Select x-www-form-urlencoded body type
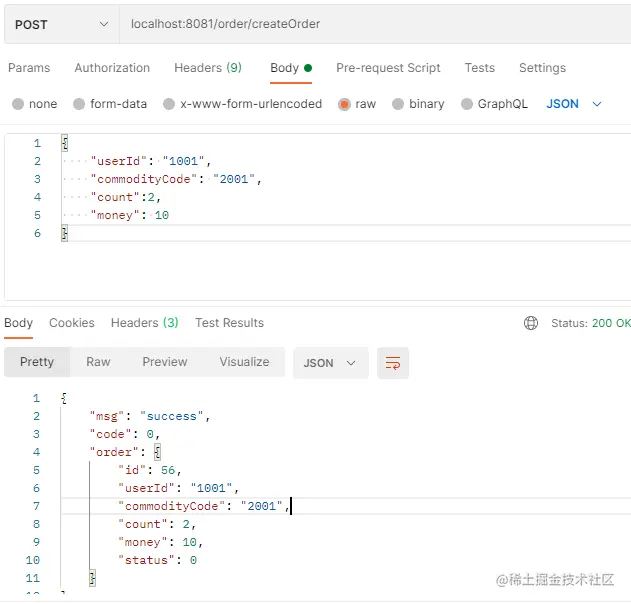 tap(169, 104)
